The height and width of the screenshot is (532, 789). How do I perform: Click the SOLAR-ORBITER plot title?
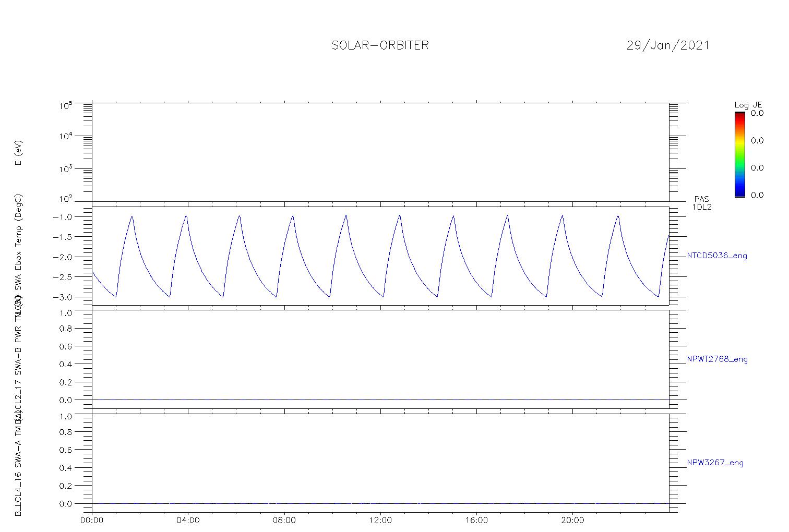pyautogui.click(x=380, y=45)
